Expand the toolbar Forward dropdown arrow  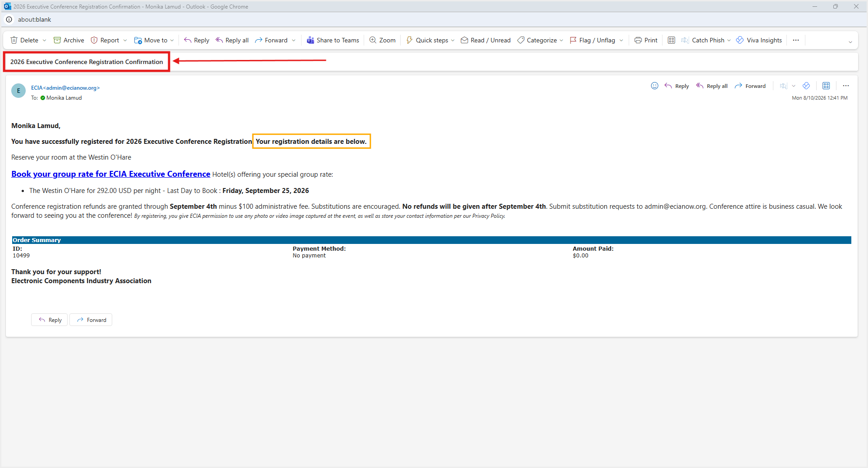click(x=294, y=40)
